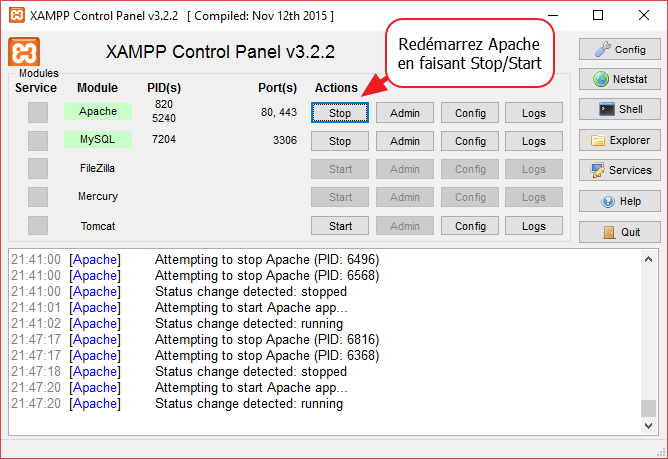Stop the MySQL module

340,141
